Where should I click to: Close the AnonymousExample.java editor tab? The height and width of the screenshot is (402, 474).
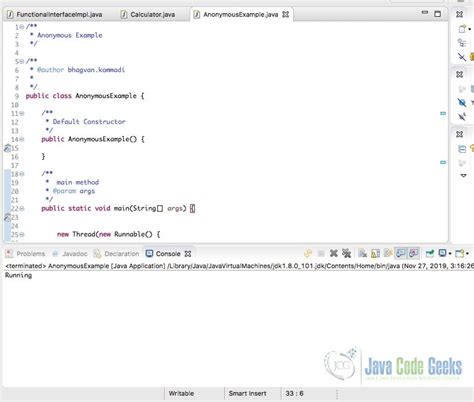(286, 14)
